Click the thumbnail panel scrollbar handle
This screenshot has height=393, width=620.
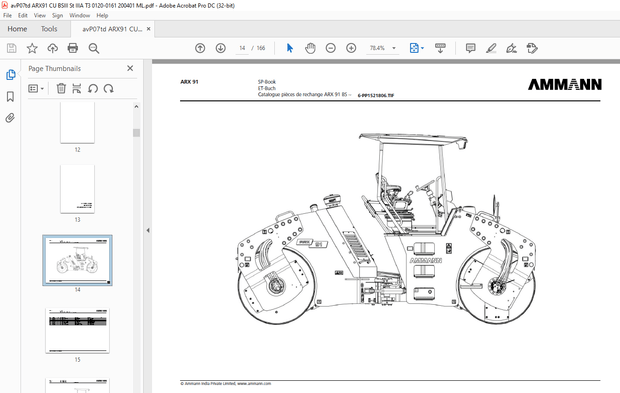[x=136, y=132]
